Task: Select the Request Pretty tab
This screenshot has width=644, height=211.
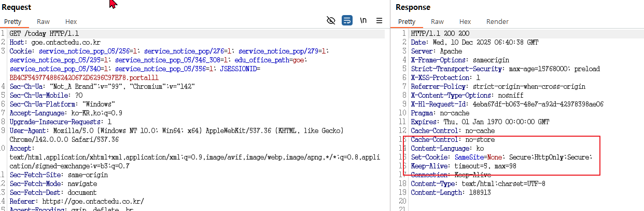Action: pyautogui.click(x=13, y=21)
